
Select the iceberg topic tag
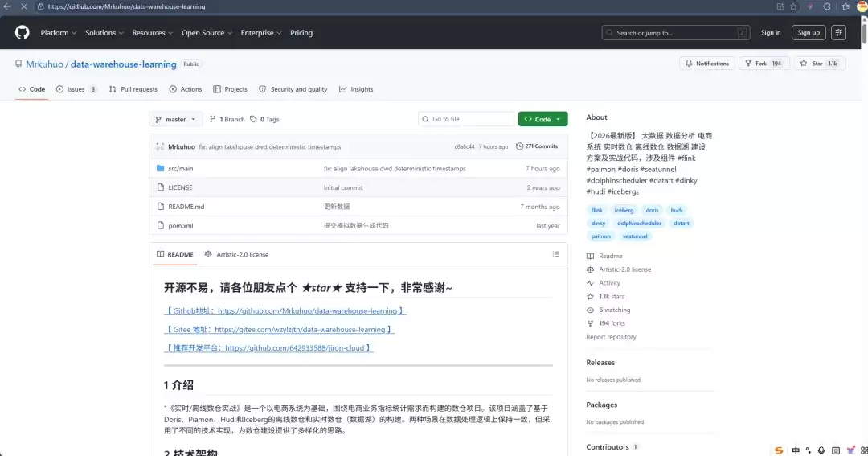pos(624,210)
